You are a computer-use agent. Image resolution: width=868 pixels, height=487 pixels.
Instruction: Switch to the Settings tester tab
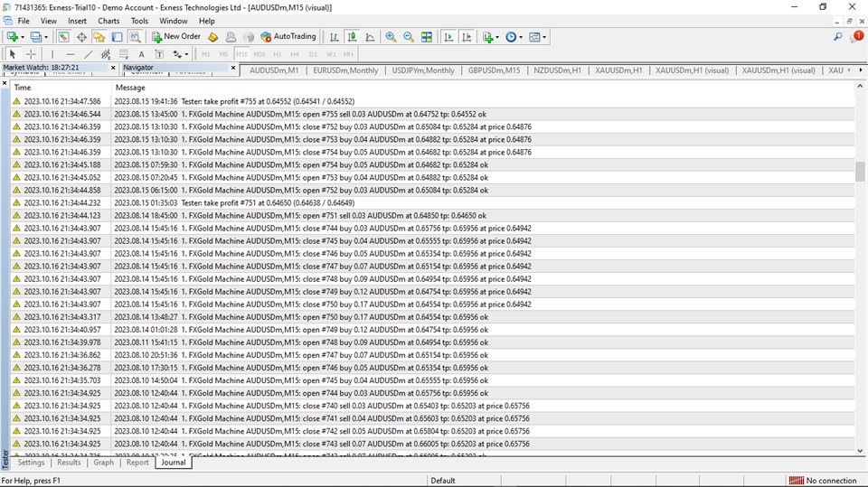point(31,463)
